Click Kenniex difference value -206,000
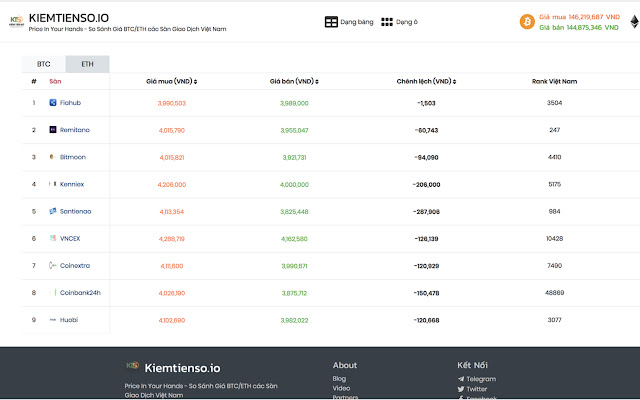The image size is (640, 400). [x=427, y=185]
